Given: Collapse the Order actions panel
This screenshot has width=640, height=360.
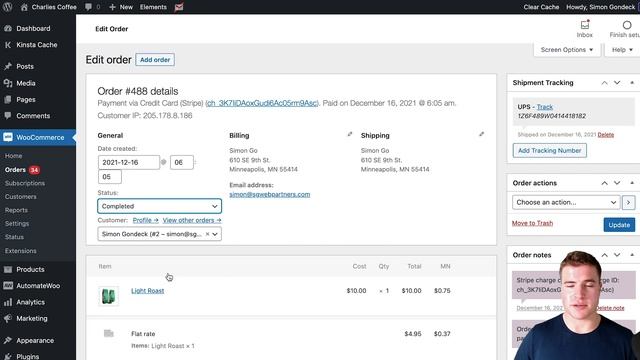Looking at the screenshot, I should (x=632, y=183).
